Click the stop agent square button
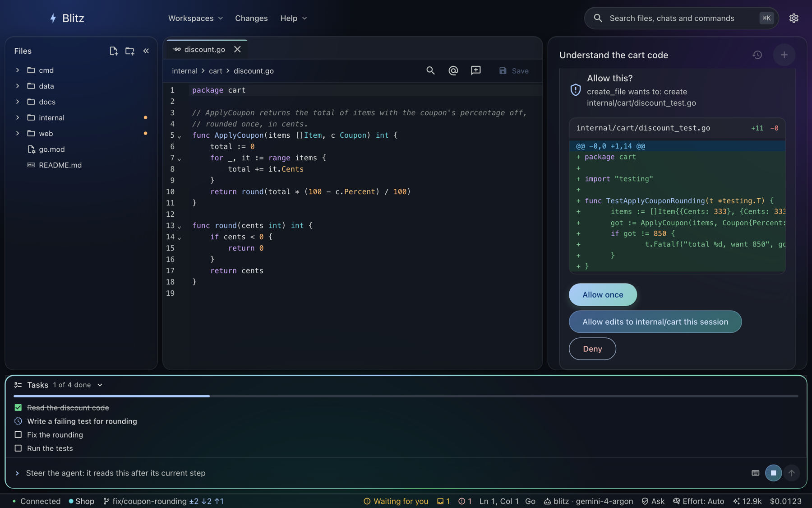Viewport: 812px width, 508px height. coord(773,473)
